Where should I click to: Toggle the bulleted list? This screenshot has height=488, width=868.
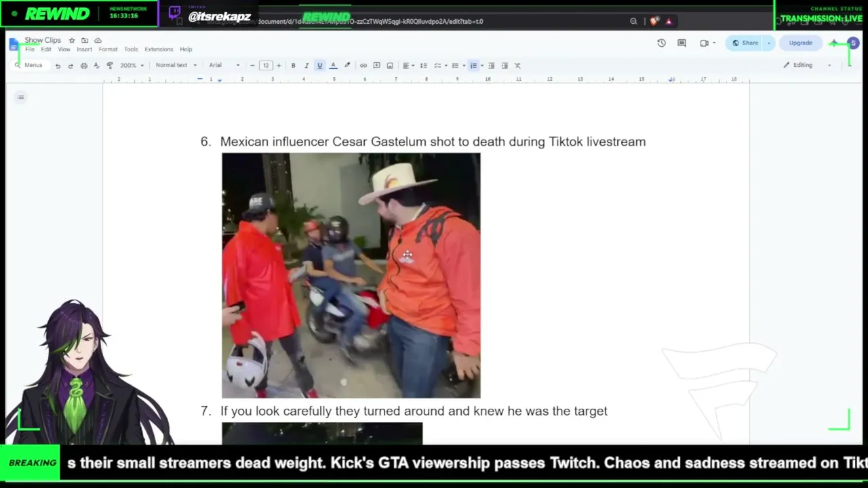point(457,66)
